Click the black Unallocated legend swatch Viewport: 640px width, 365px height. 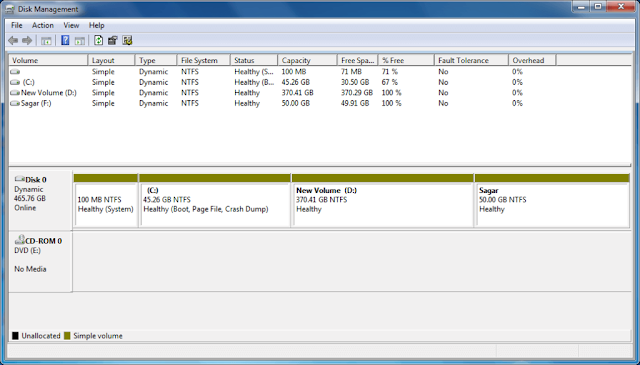click(x=16, y=336)
